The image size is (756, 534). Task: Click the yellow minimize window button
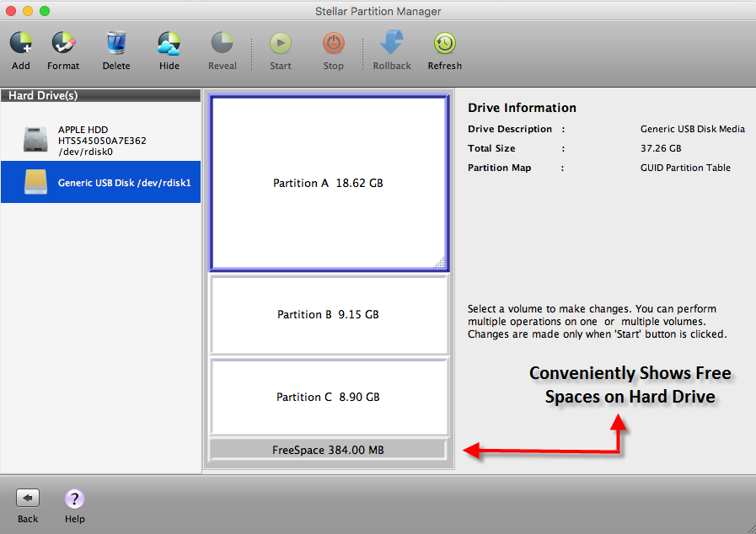pos(28,11)
